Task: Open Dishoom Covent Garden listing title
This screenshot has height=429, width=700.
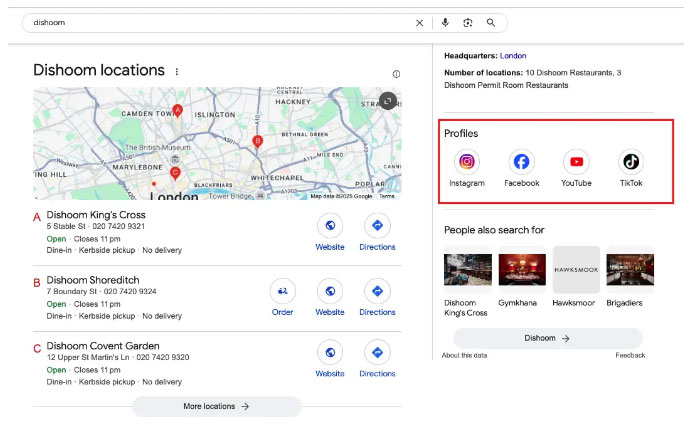Action: pos(103,346)
